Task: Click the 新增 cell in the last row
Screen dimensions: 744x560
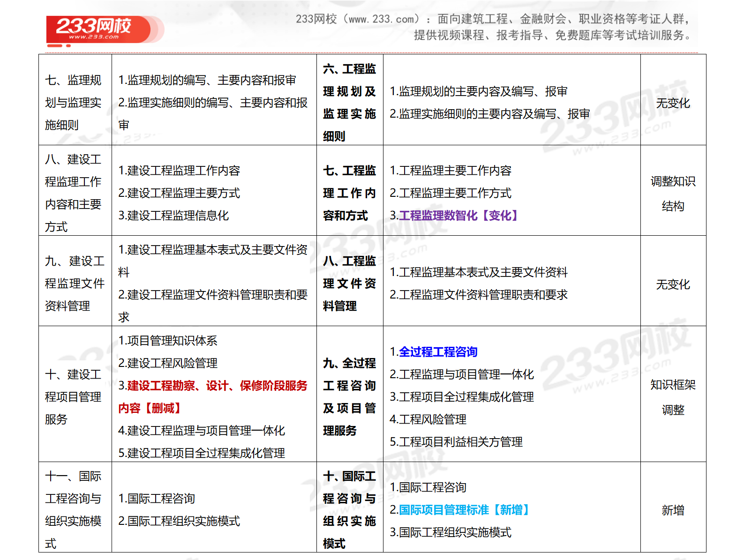Action: pos(673,510)
